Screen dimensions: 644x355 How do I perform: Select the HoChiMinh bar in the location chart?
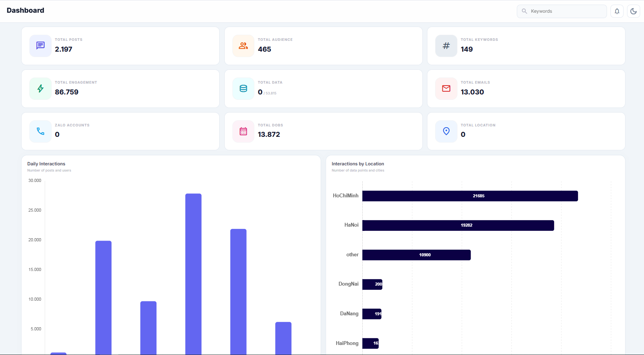pyautogui.click(x=469, y=196)
